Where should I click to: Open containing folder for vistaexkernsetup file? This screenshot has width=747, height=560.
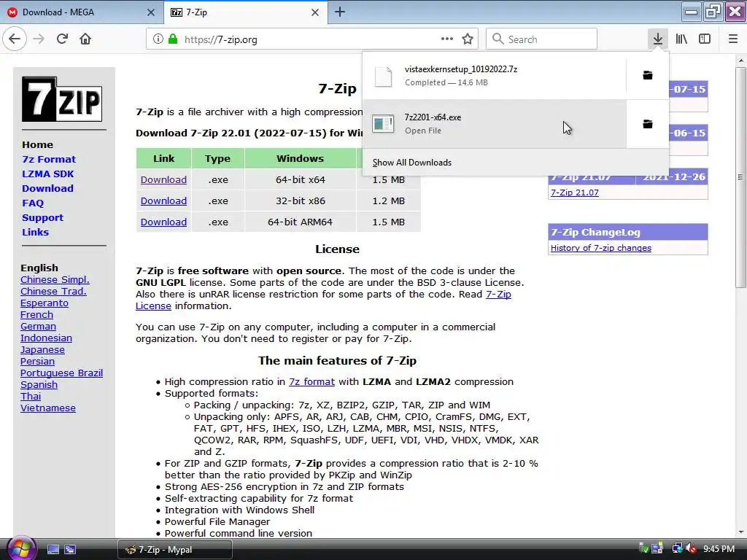click(648, 75)
